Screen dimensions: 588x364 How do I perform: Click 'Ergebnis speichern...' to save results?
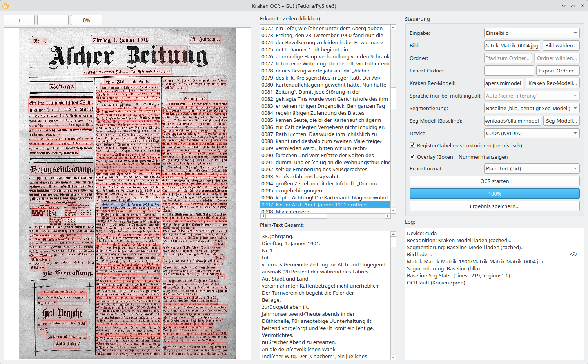pyautogui.click(x=495, y=206)
